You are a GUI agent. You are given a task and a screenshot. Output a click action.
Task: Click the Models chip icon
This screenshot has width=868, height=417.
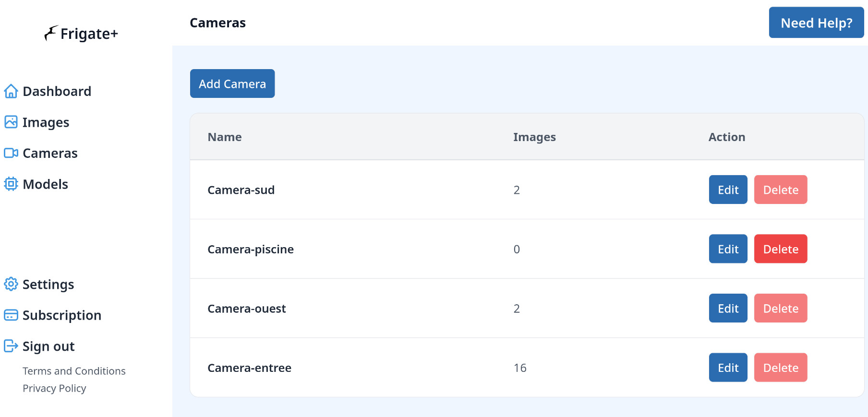[x=11, y=184]
